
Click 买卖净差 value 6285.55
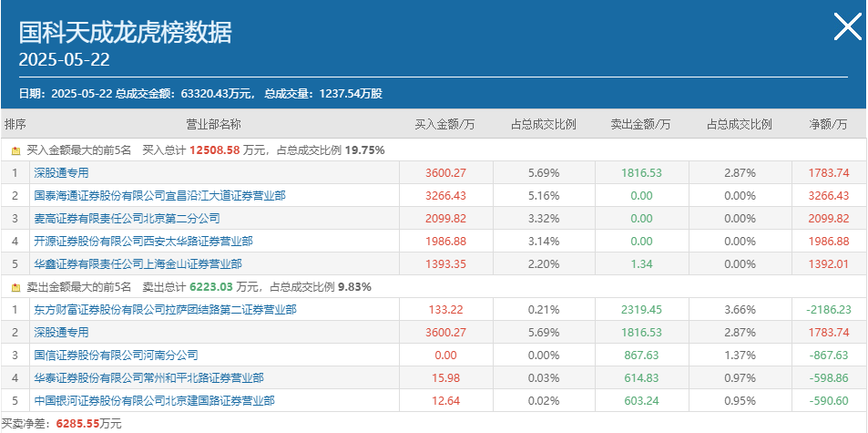77,424
